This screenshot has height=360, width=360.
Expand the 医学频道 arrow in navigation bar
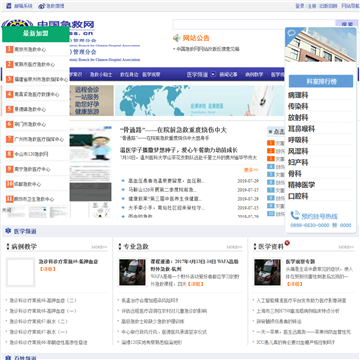[213, 74]
